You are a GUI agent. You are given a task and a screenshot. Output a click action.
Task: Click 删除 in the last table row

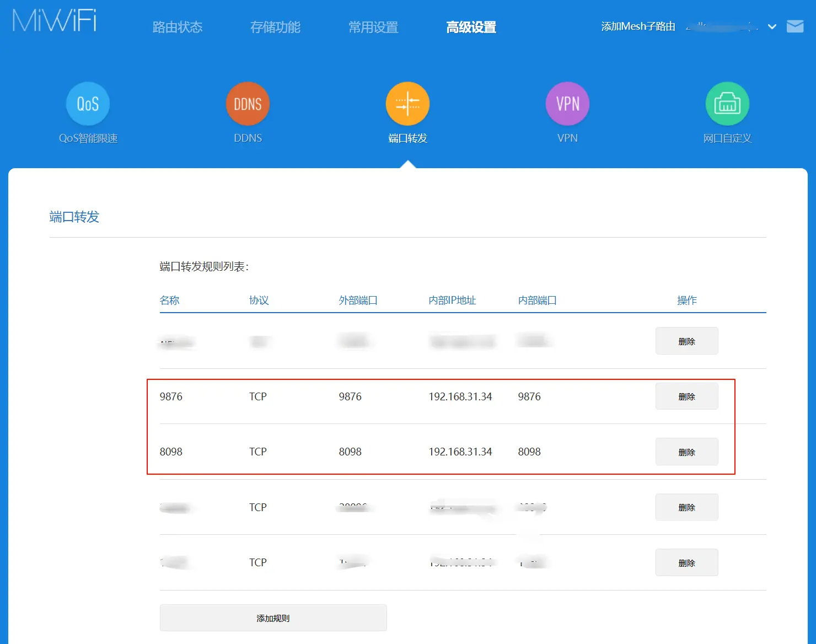(686, 563)
